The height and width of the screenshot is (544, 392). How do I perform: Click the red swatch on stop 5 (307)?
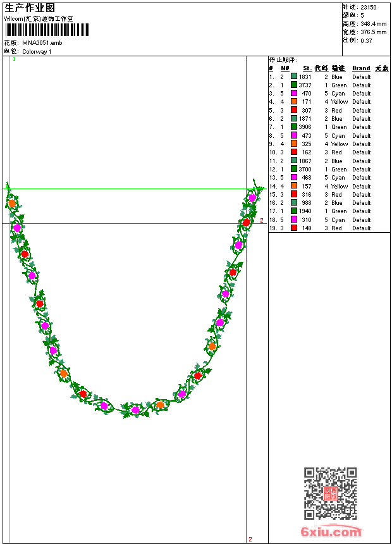(x=294, y=110)
